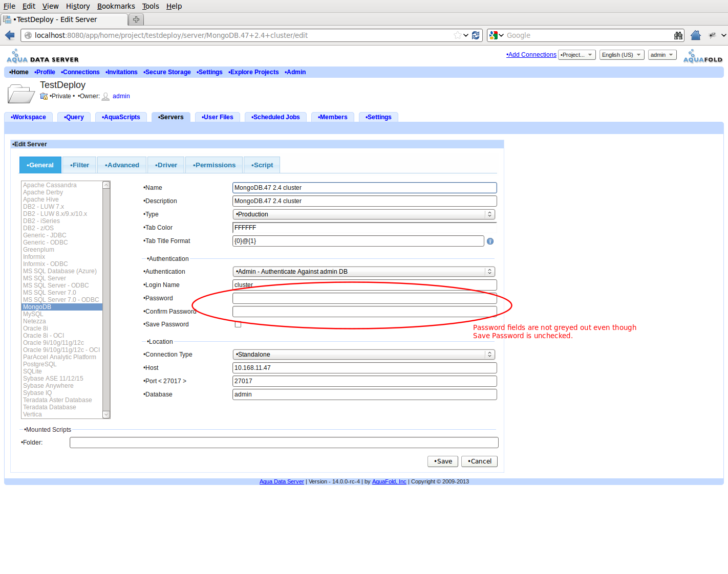The image size is (728, 574).
Task: Go to the Scheduled Jobs tab
Action: (x=275, y=117)
